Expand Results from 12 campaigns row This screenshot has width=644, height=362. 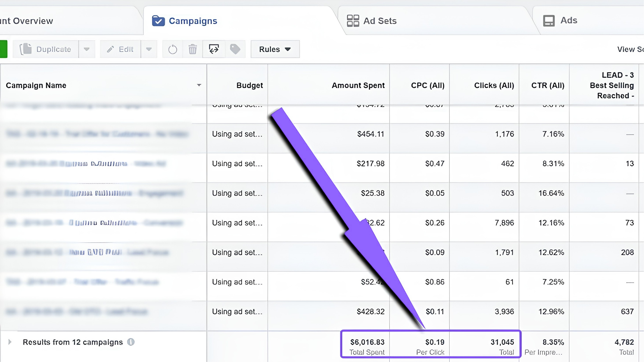tap(10, 342)
